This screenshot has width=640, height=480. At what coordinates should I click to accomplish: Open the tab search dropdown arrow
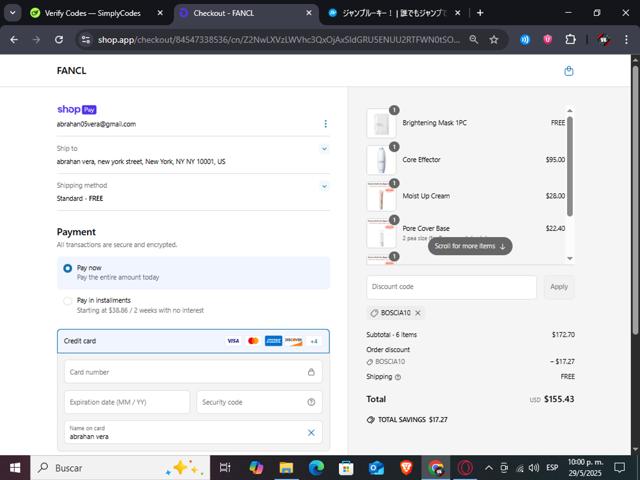[x=13, y=13]
